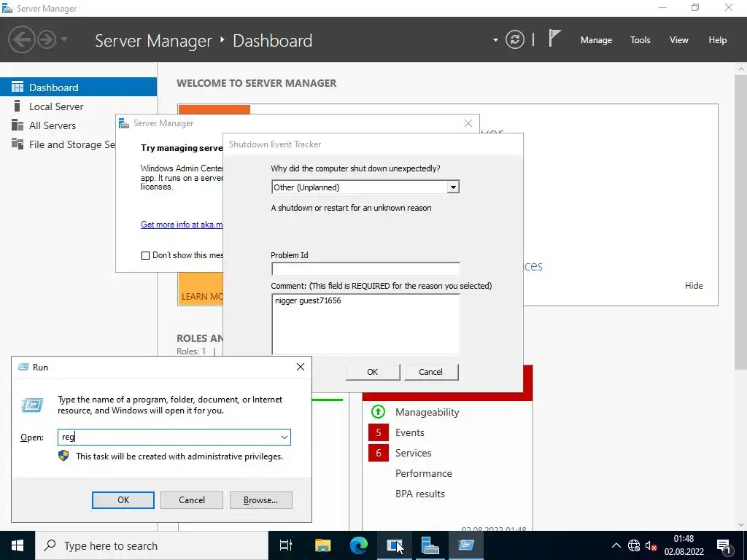Confirm Shutdown Event Tracker with OK
Image resolution: width=747 pixels, height=560 pixels.
[x=373, y=372]
